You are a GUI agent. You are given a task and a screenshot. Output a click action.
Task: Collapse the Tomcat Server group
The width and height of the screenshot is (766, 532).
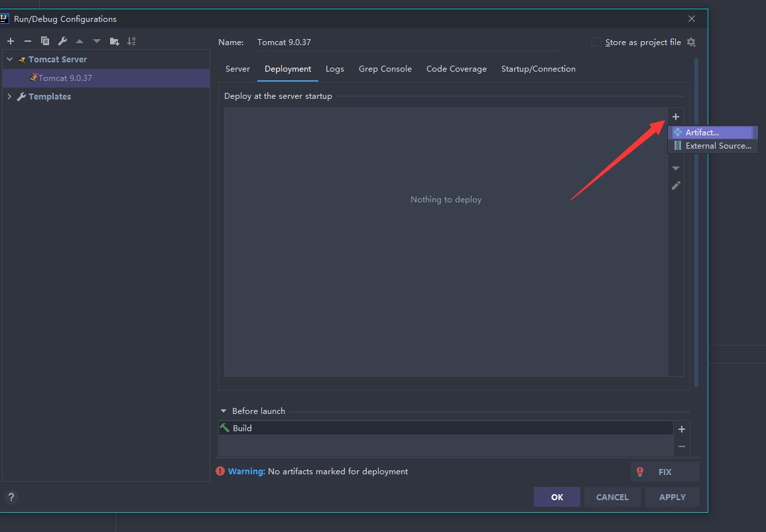[x=9, y=59]
